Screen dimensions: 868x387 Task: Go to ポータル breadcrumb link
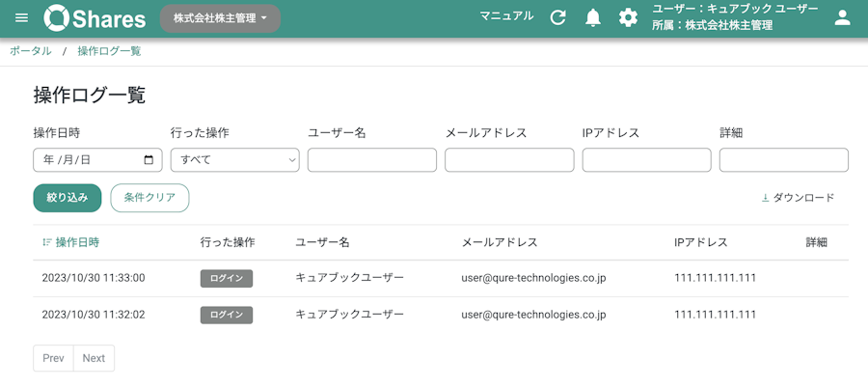(x=31, y=51)
